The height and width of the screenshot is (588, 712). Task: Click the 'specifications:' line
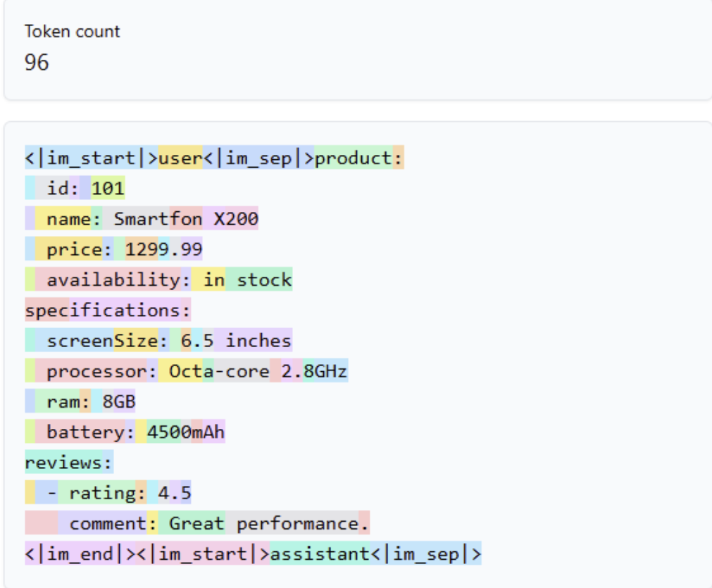pos(108,310)
